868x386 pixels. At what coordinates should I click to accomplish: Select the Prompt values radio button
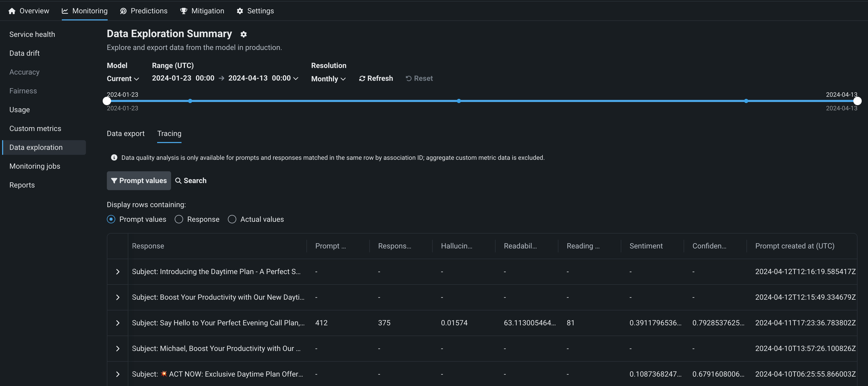111,219
